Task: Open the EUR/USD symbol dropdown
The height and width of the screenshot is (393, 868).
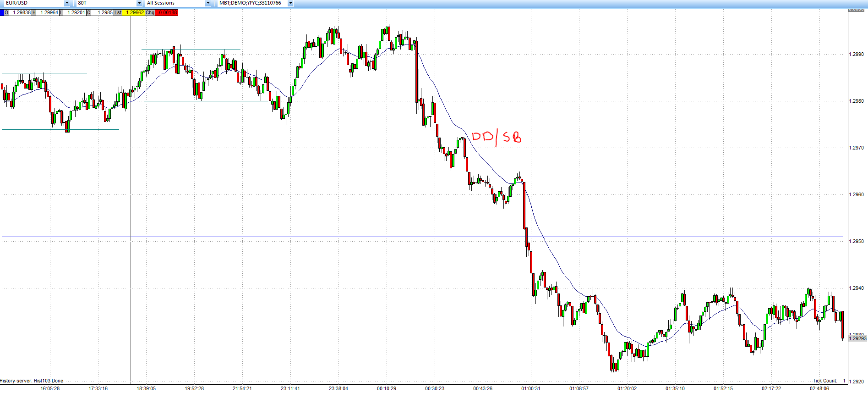Action: (x=67, y=3)
